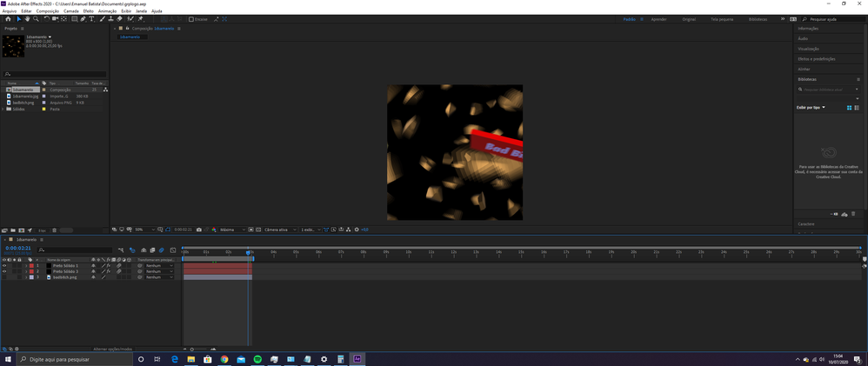Open the Arquivo menu

tap(10, 11)
